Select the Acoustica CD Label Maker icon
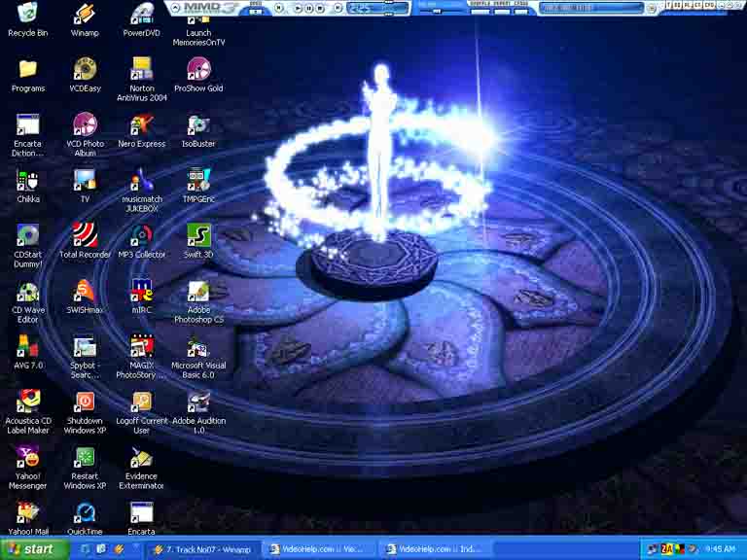The image size is (747, 560). tap(27, 412)
